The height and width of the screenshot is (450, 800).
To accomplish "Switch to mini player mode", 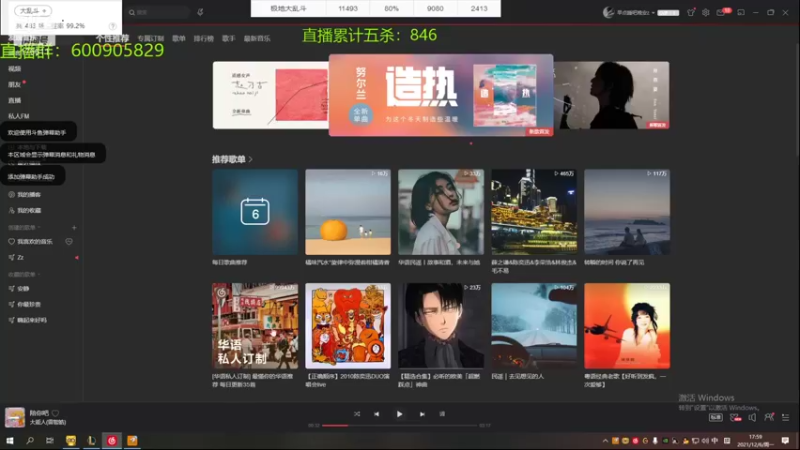I will 741,12.
